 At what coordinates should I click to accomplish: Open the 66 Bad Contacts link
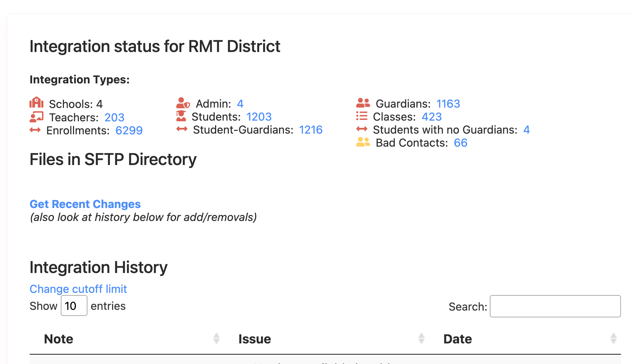pos(460,143)
